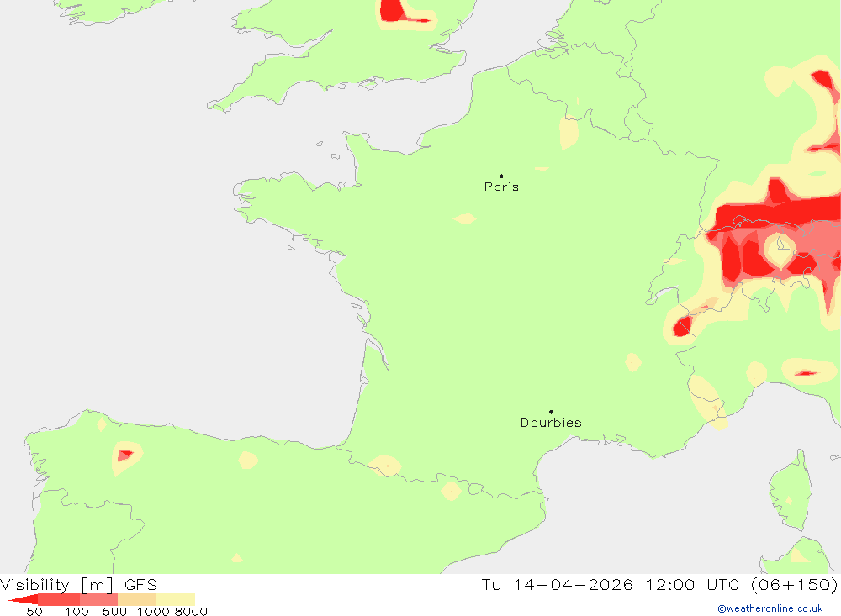Screen dimensions: 841x616
Task: Open the weatheronline.co.uk copyright link
Action: [770, 608]
